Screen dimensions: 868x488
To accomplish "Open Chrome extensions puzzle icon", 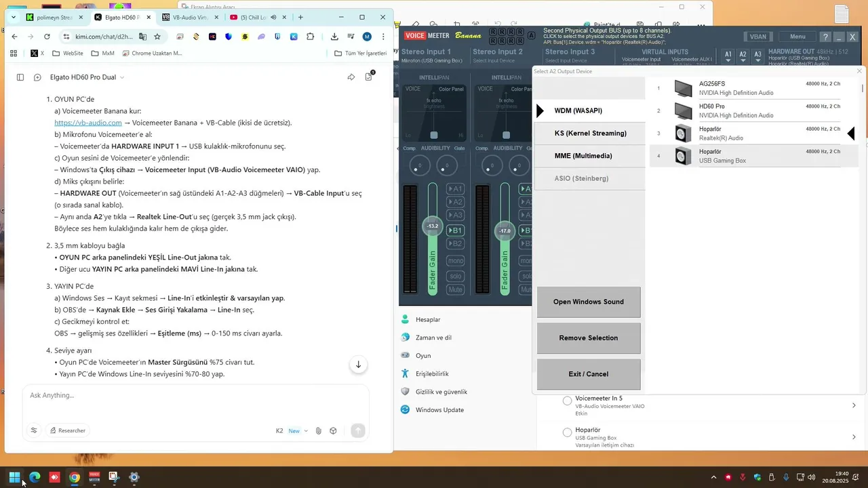I will click(x=311, y=37).
